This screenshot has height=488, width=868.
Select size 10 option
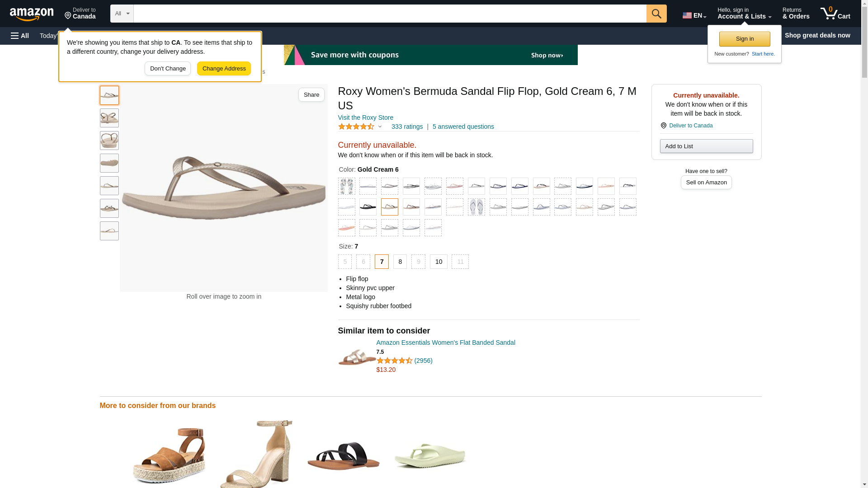tap(439, 262)
